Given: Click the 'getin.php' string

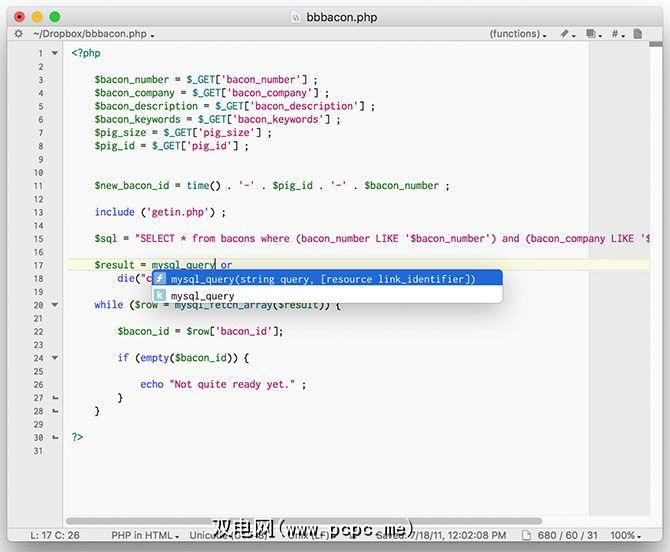Looking at the screenshot, I should [178, 212].
